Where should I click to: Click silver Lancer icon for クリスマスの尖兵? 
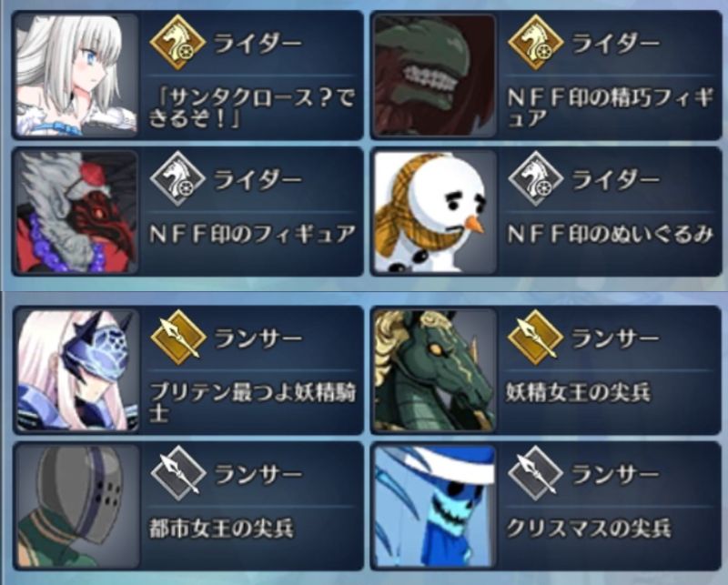tap(535, 473)
